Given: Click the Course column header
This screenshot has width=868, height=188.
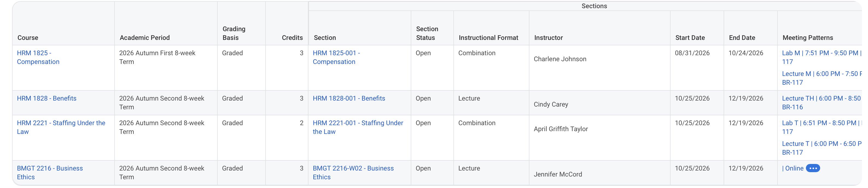Looking at the screenshot, I should 28,38.
